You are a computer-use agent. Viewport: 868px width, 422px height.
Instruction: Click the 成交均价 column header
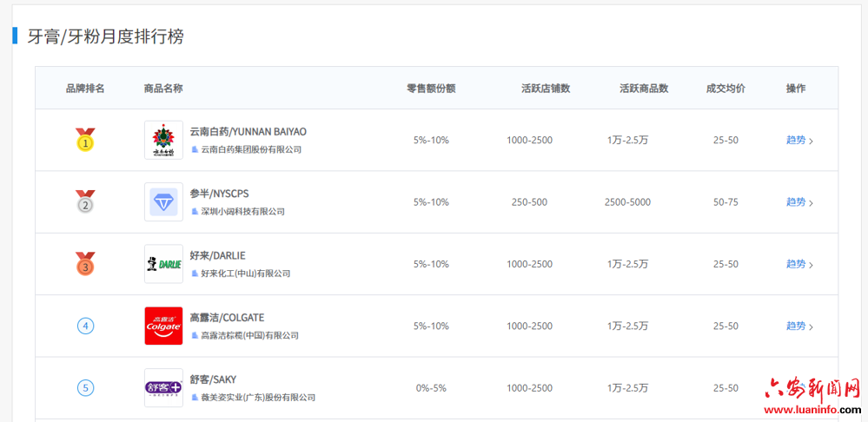(726, 89)
